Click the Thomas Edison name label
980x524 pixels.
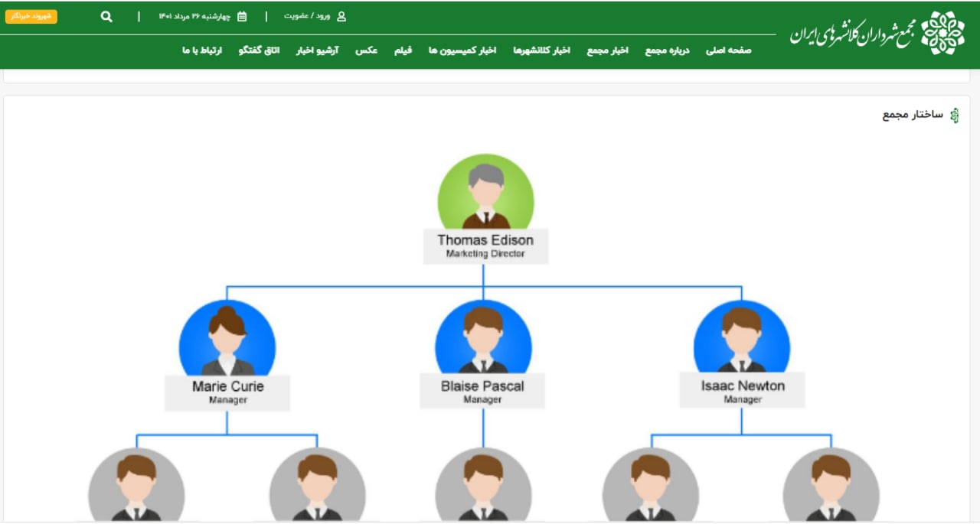coord(485,240)
